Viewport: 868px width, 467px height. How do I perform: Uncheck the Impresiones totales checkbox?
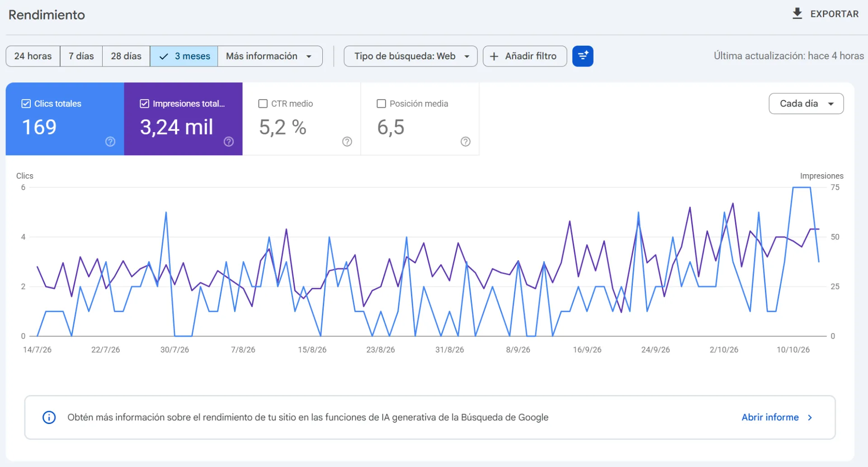pos(145,104)
